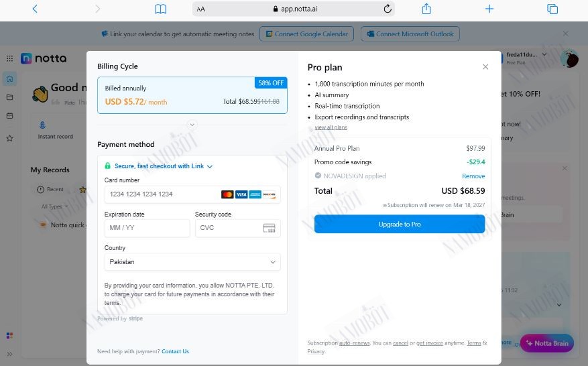This screenshot has width=588, height=366.
Task: Open the Country dropdown showing Pakistan
Action: point(192,261)
